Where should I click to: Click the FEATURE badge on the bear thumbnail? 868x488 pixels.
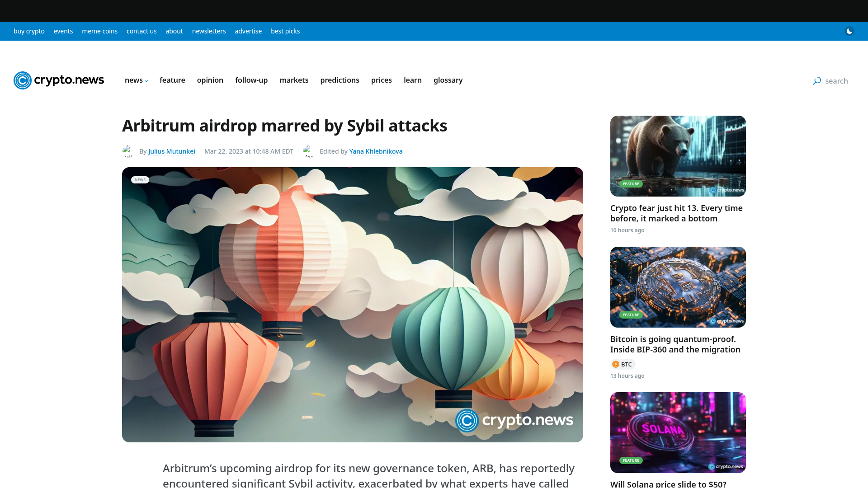click(631, 184)
